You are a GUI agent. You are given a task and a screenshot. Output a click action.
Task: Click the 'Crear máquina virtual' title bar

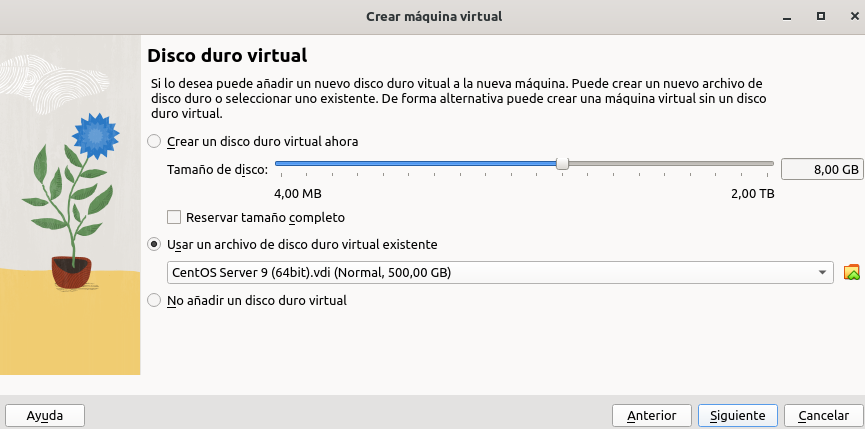point(434,17)
